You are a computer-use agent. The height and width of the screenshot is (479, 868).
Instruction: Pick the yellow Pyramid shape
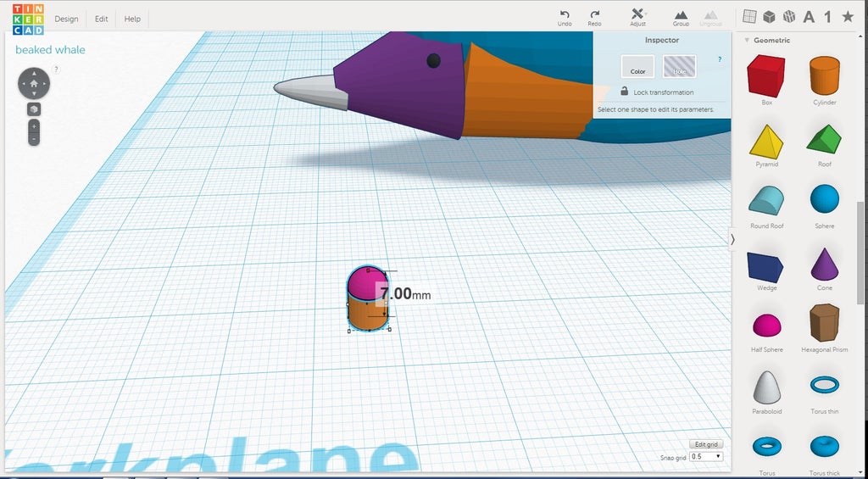(766, 142)
